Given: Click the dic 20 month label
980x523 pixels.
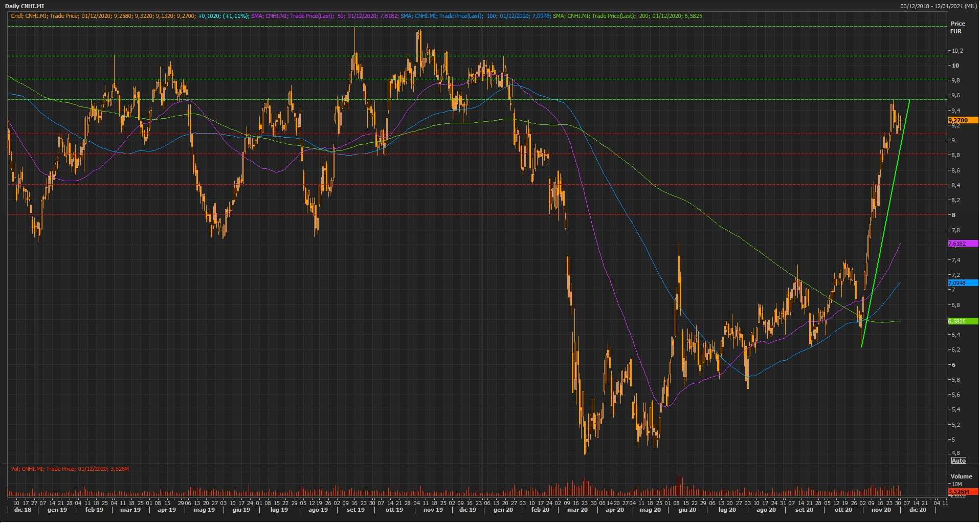Looking at the screenshot, I should pyautogui.click(x=918, y=510).
